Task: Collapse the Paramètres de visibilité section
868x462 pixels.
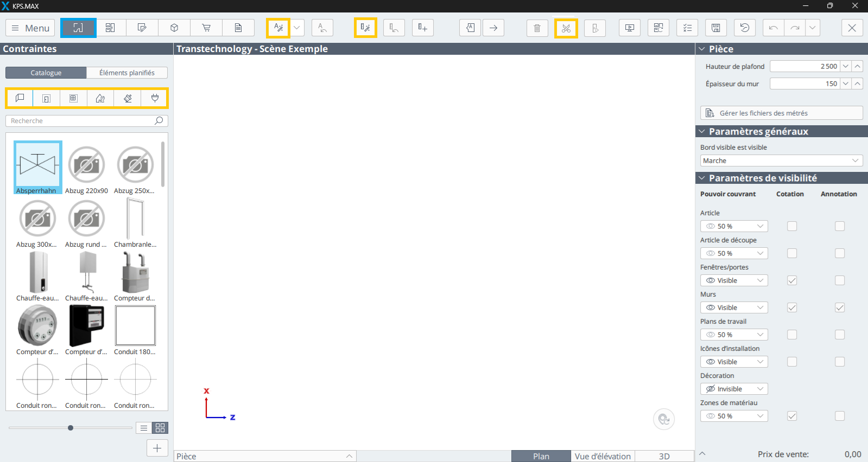Action: pos(702,178)
